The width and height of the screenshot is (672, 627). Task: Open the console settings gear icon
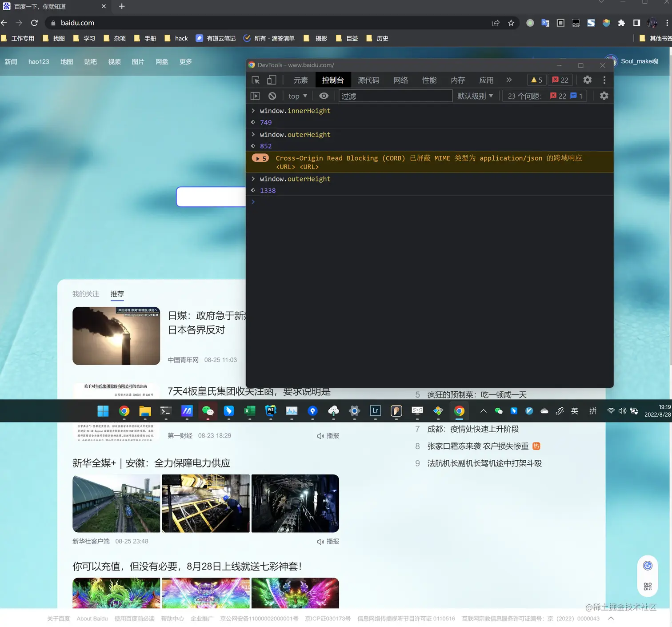[x=604, y=96]
